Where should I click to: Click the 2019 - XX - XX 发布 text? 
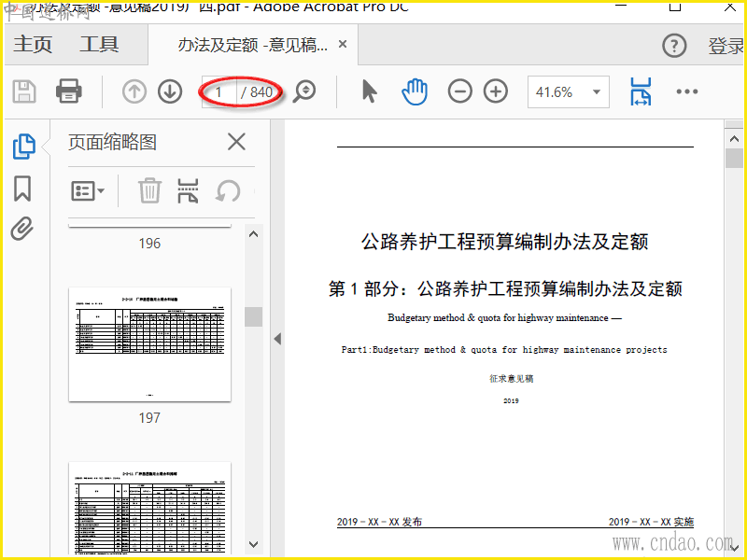(x=379, y=522)
